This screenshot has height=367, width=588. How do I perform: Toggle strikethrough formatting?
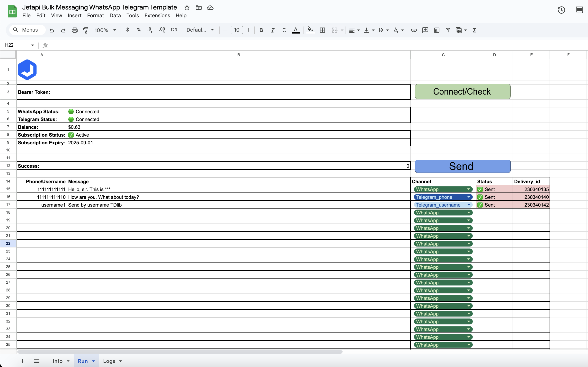[x=284, y=30]
